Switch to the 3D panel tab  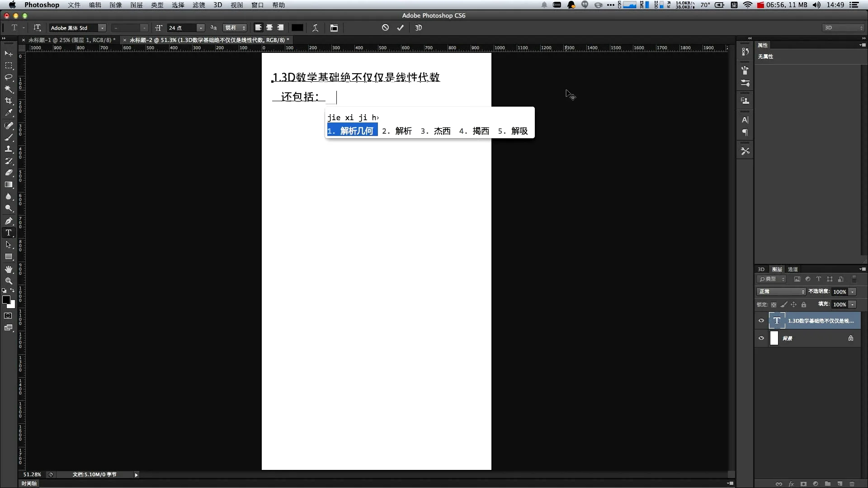click(761, 269)
